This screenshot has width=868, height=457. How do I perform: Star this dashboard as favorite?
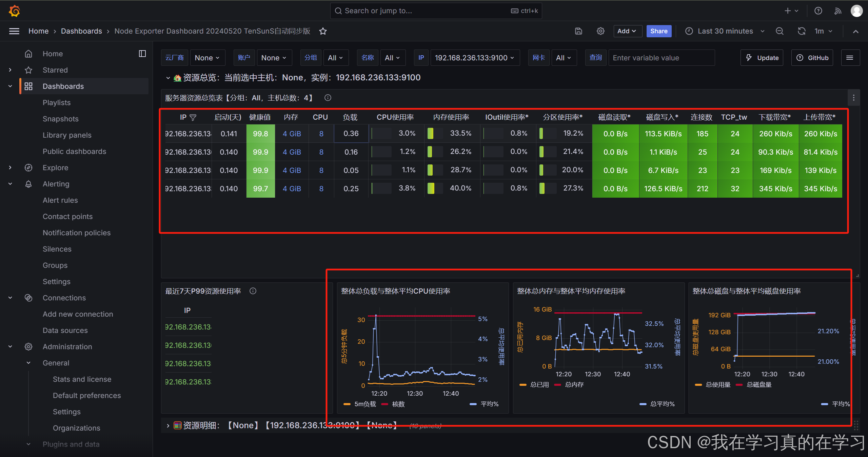323,31
